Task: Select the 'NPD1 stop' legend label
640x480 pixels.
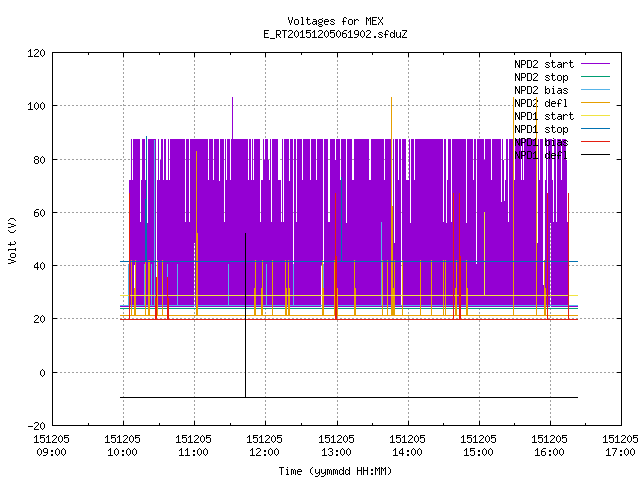Action: 541,129
